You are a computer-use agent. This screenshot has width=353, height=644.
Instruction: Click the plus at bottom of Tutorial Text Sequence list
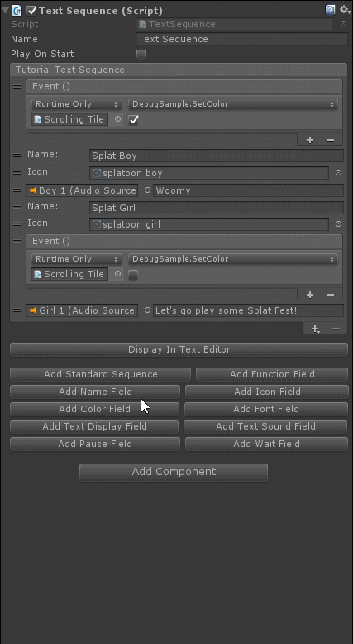point(315,329)
